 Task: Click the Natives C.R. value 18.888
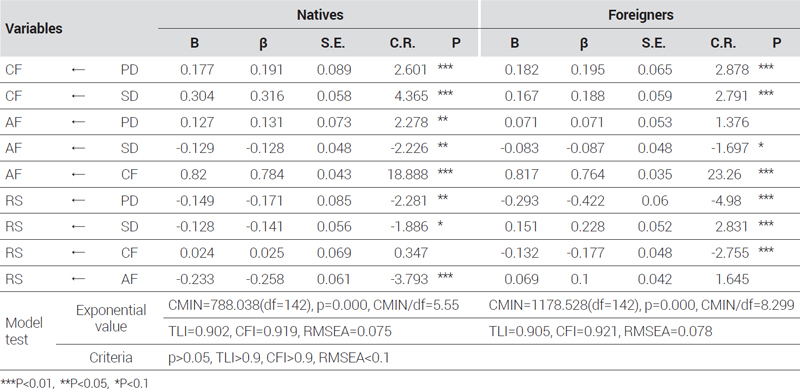click(409, 175)
